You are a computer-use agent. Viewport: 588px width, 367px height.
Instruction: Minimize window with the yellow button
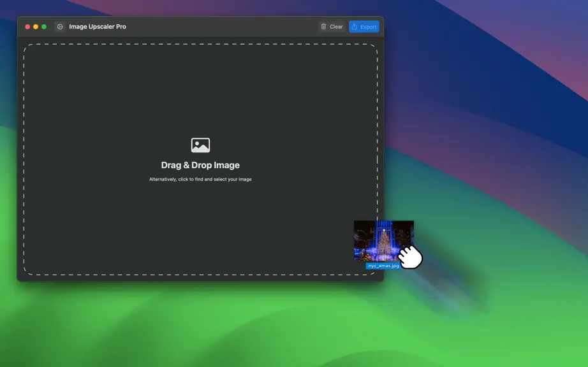coord(36,27)
